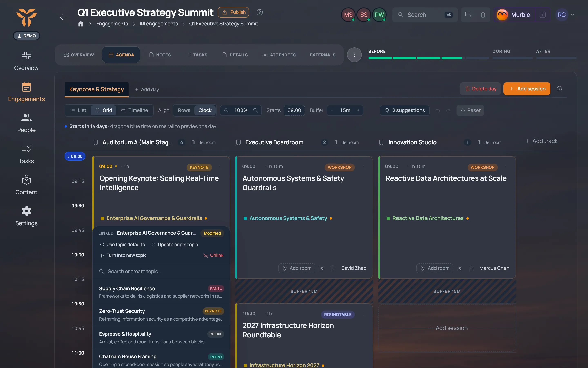The width and height of the screenshot is (588, 368).
Task: Open notes icon on David Zhao session
Action: tap(322, 268)
